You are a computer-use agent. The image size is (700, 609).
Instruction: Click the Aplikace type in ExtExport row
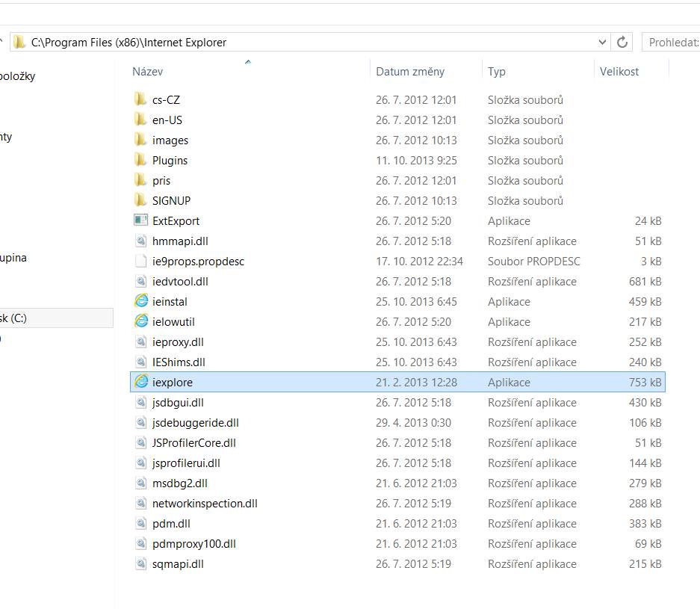point(509,221)
